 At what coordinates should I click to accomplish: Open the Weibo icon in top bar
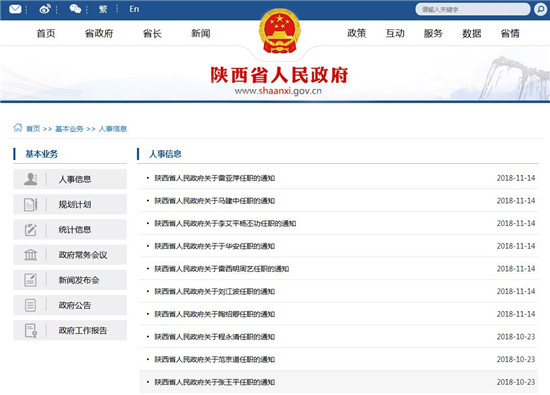tap(45, 9)
